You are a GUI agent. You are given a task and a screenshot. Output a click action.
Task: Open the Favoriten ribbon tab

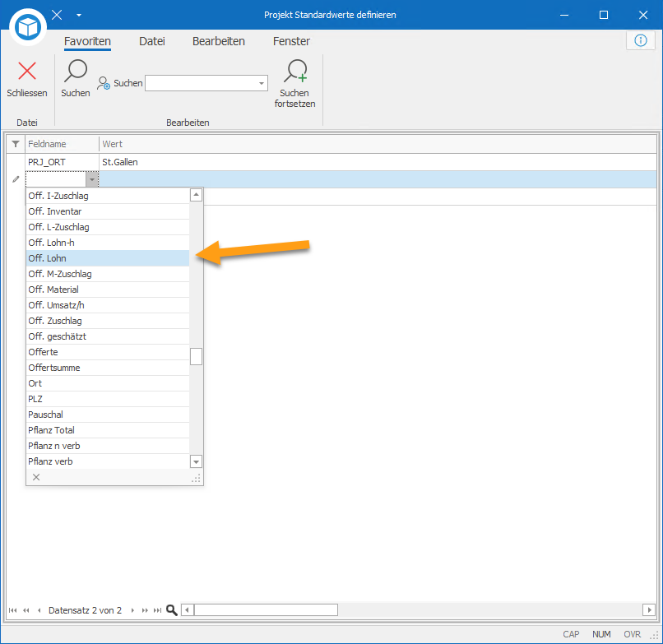(x=87, y=41)
